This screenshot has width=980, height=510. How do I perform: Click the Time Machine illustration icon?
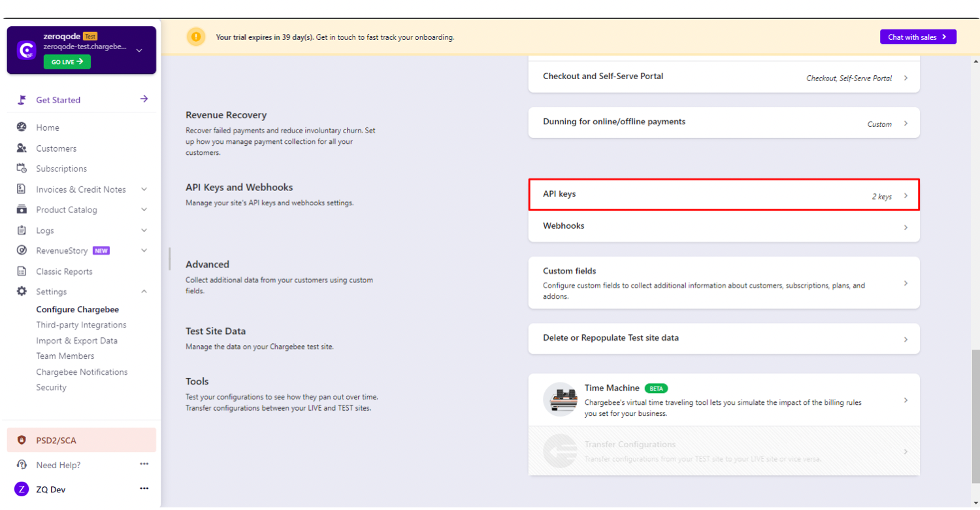coord(560,399)
